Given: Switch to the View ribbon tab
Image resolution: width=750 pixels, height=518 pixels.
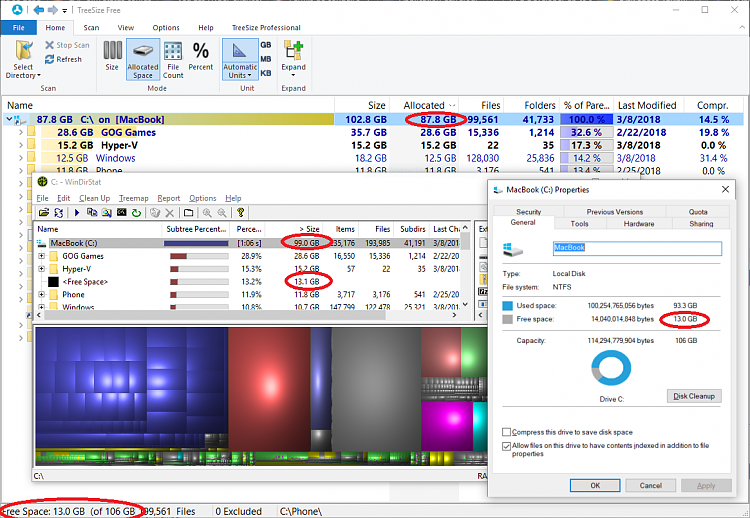Looking at the screenshot, I should (x=126, y=28).
